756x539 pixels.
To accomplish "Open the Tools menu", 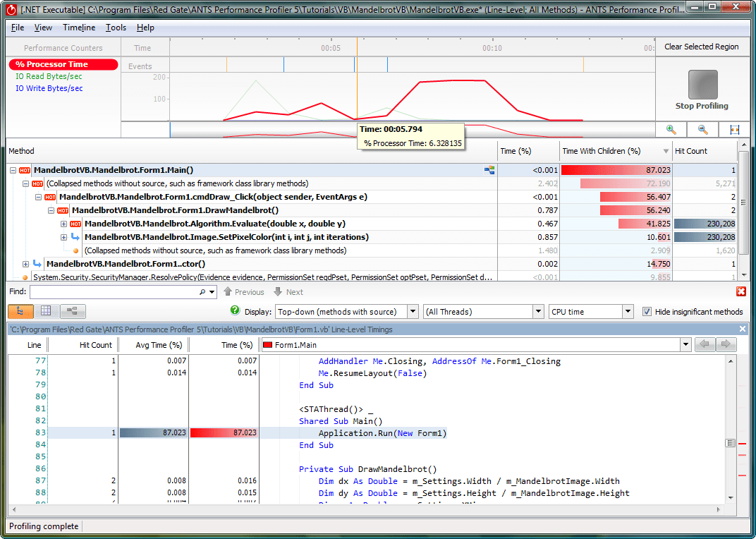I will click(116, 28).
